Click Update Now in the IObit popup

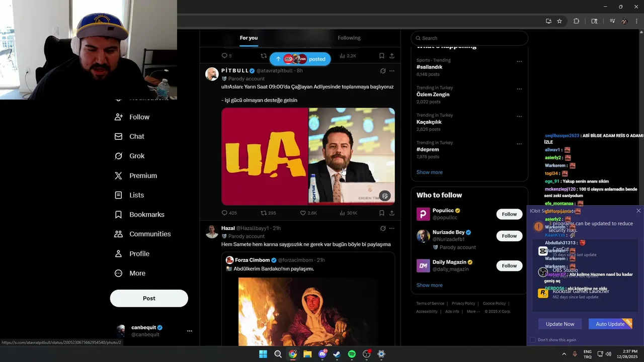[x=560, y=324]
